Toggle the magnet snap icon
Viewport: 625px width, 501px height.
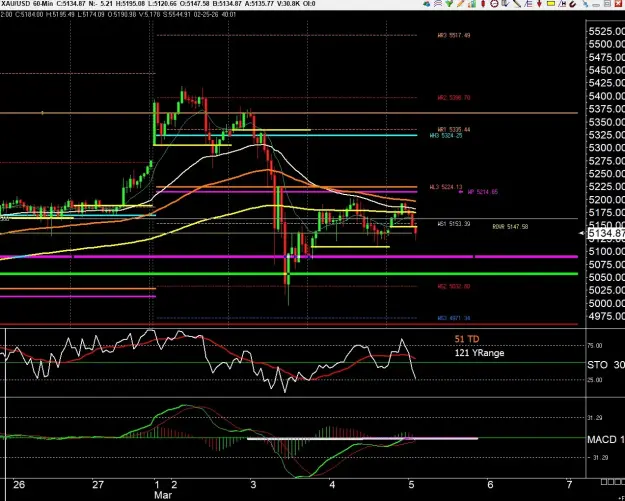[573, 4]
